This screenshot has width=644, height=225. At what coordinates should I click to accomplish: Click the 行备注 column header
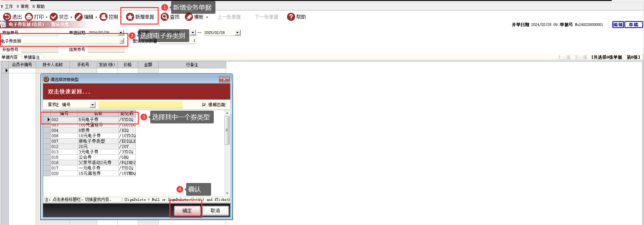coord(192,65)
